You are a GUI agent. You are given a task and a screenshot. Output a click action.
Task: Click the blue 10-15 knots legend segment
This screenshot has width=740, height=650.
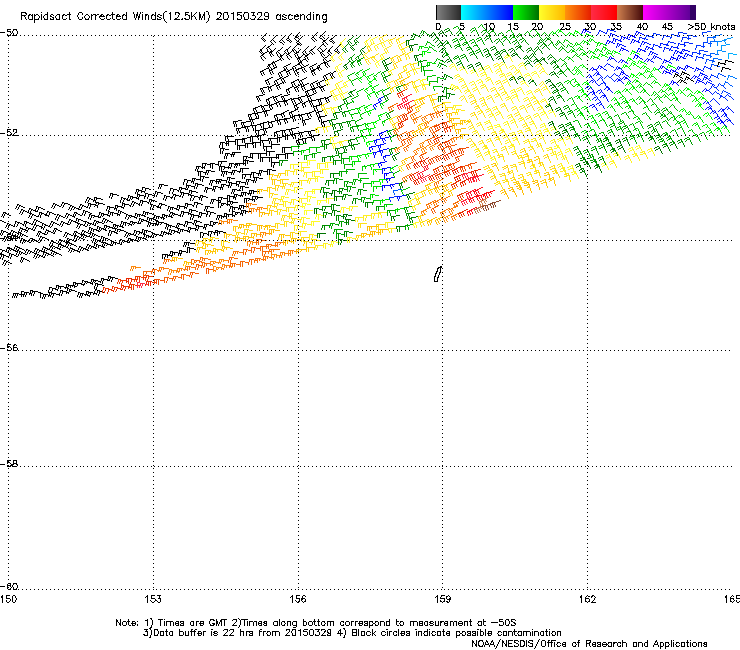click(x=500, y=12)
